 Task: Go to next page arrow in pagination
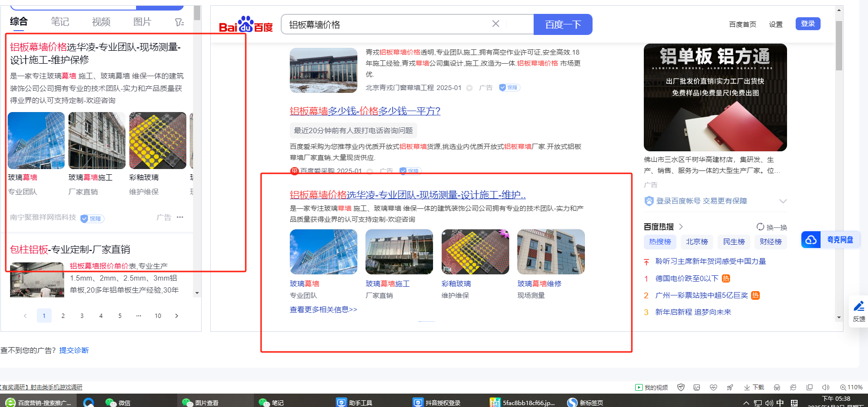click(x=177, y=316)
